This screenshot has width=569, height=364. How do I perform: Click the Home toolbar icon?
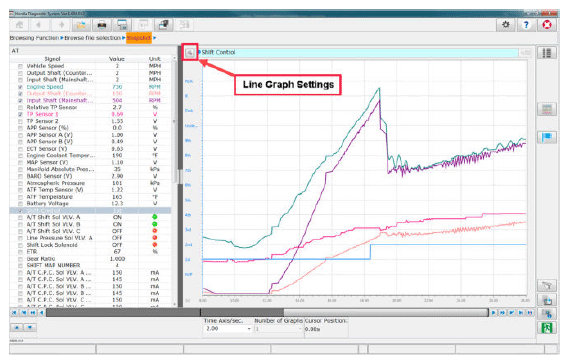tap(19, 25)
